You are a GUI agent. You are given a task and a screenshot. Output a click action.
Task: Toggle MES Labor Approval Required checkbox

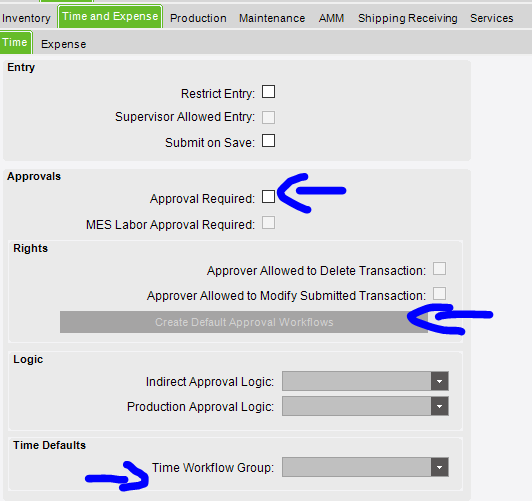[x=268, y=223]
